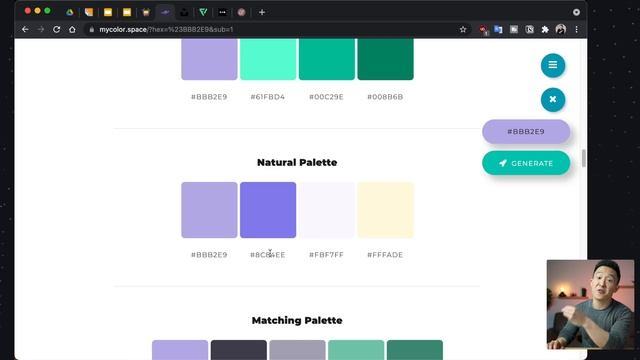
Task: Click the page vertical scrollbar thumb
Action: pos(584,158)
